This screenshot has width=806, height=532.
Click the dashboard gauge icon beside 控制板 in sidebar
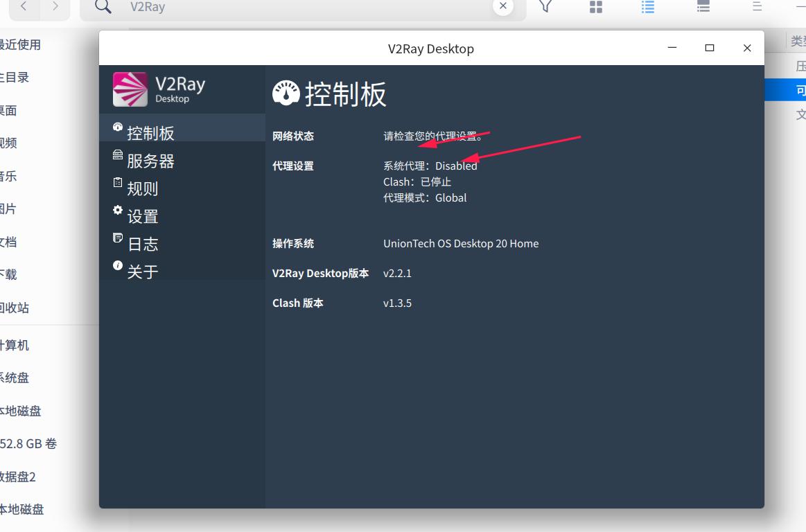118,127
